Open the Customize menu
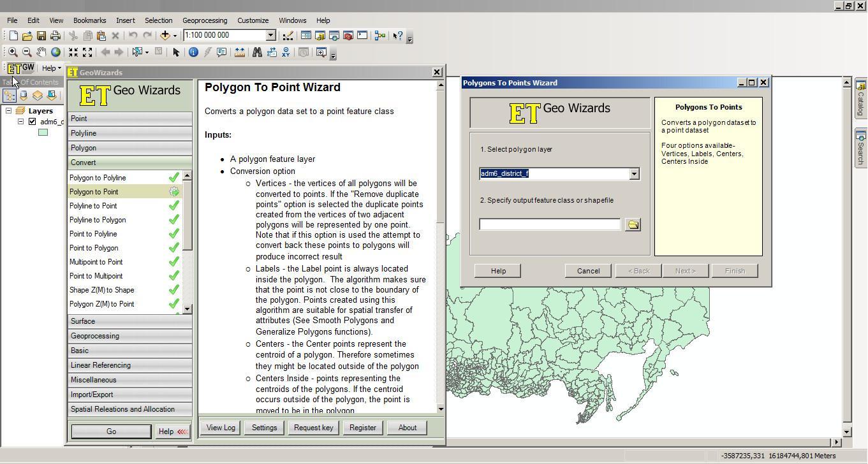 253,20
